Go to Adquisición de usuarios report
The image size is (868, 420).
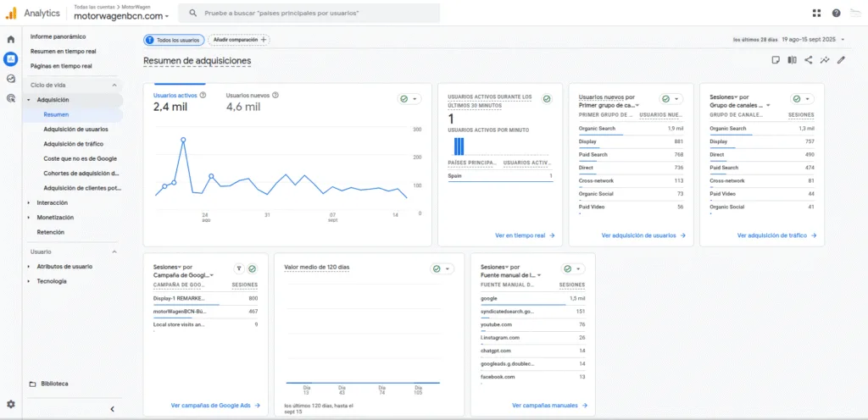75,130
